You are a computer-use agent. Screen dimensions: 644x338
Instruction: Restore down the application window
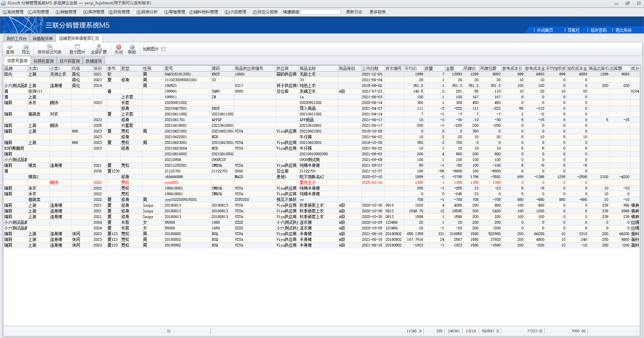(628, 3)
